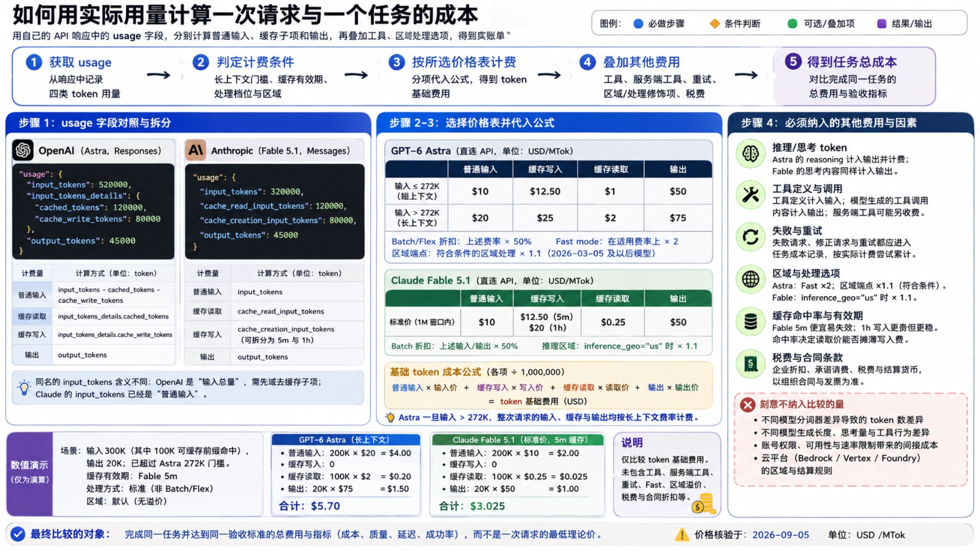Click the 步骤 1: usage 字段对照与拆分 panel header
Viewport: 980px width, 551px height.
(188, 122)
